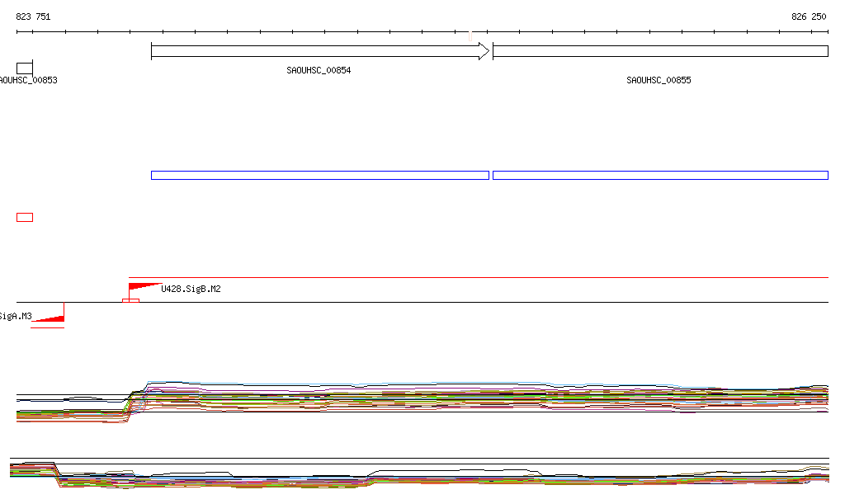This screenshot has width=845, height=504.
Task: Click the start coordinate 823 751
Action: [33, 16]
